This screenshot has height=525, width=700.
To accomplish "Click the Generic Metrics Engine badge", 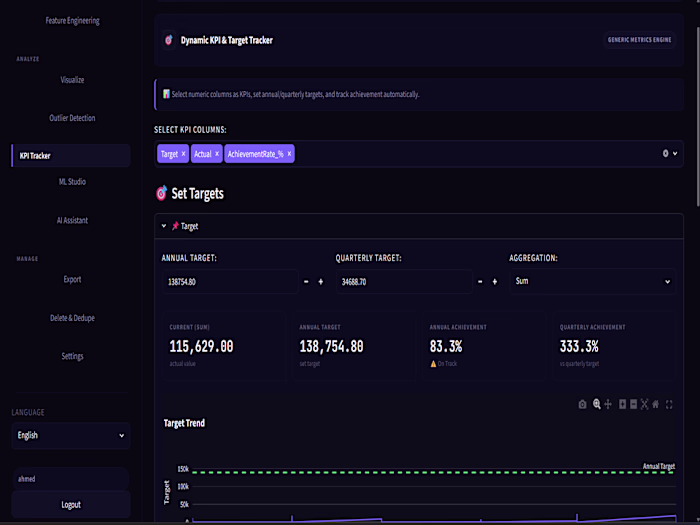I will point(639,40).
